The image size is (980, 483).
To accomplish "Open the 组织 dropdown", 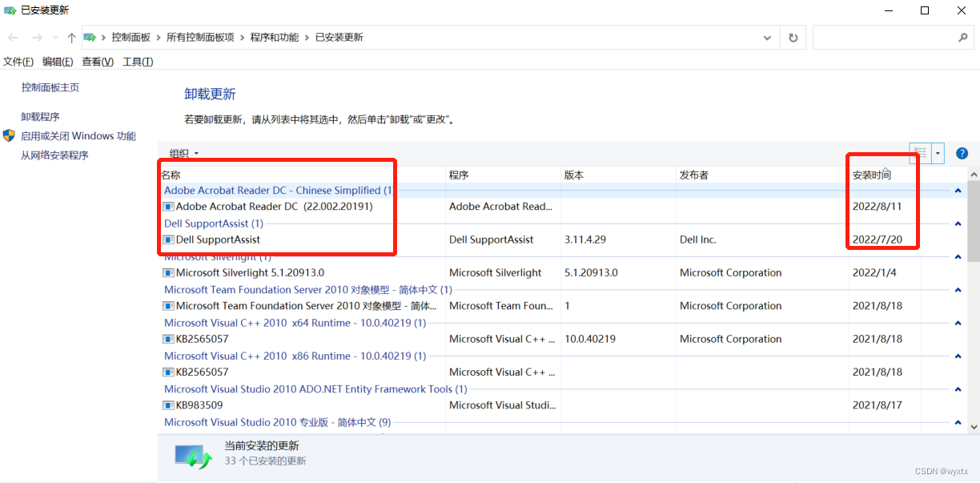I will click(x=184, y=154).
